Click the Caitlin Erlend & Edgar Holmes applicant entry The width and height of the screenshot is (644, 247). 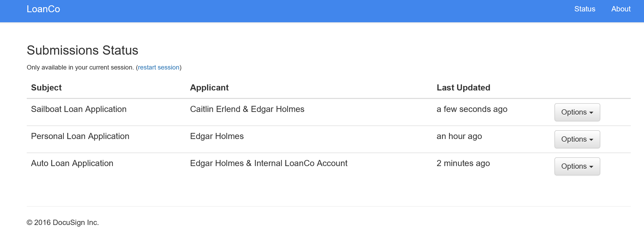point(247,109)
